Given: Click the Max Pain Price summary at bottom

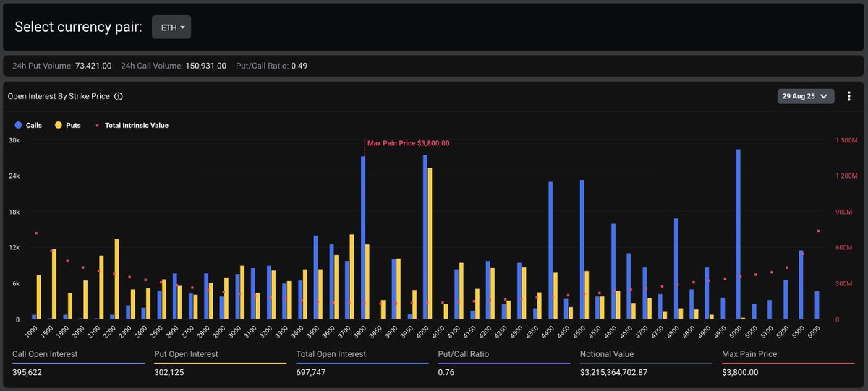Looking at the screenshot, I should coord(740,371).
